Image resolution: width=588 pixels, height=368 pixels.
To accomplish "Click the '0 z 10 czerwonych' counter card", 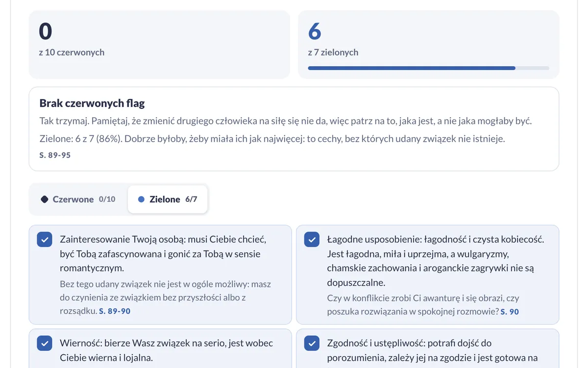I will point(160,45).
